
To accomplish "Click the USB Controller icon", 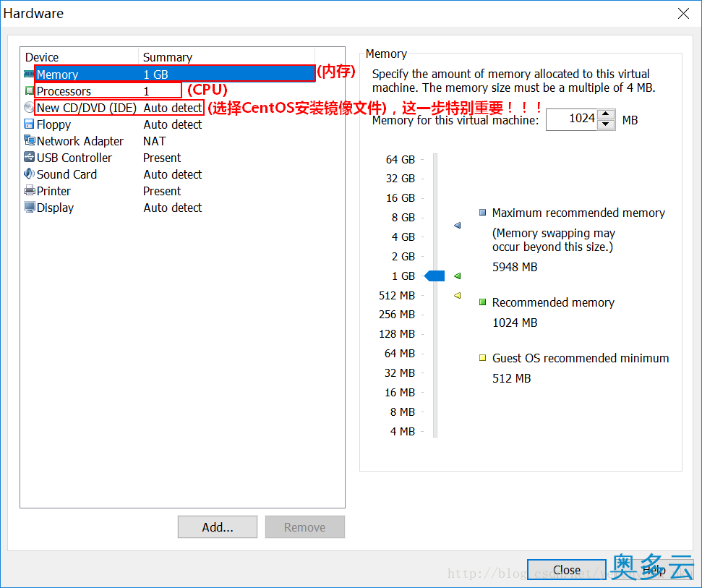I will [x=29, y=157].
